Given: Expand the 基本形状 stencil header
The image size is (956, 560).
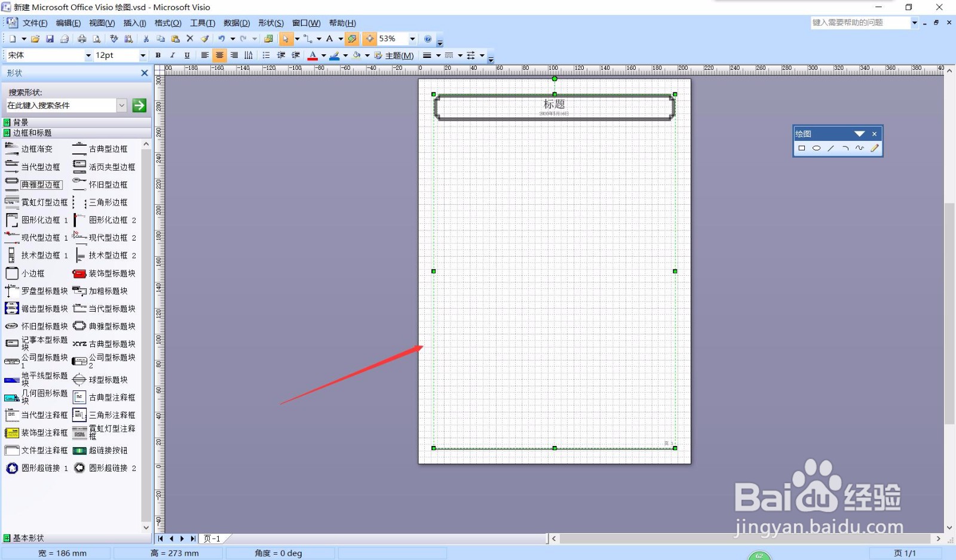Looking at the screenshot, I should (x=76, y=538).
